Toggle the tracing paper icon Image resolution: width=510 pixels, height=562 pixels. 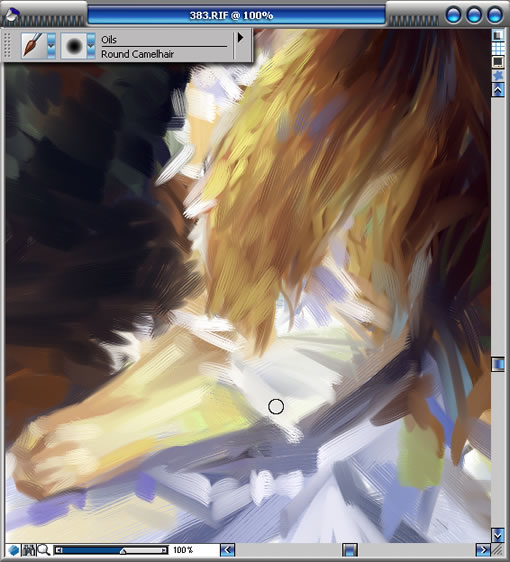click(498, 35)
